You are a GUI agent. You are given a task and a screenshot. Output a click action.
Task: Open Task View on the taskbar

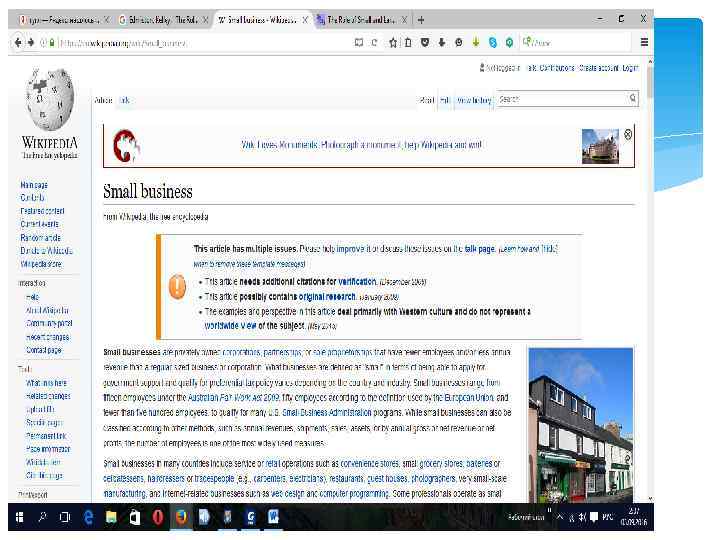pos(65,518)
